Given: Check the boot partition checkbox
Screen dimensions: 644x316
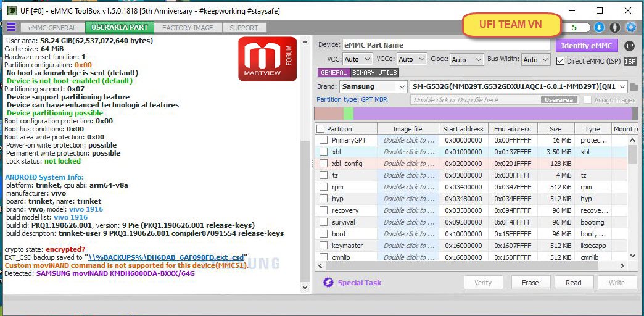Looking at the screenshot, I should click(324, 234).
